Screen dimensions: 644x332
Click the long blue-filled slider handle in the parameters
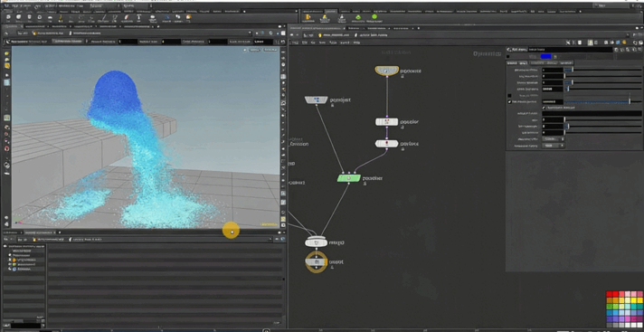click(x=630, y=101)
